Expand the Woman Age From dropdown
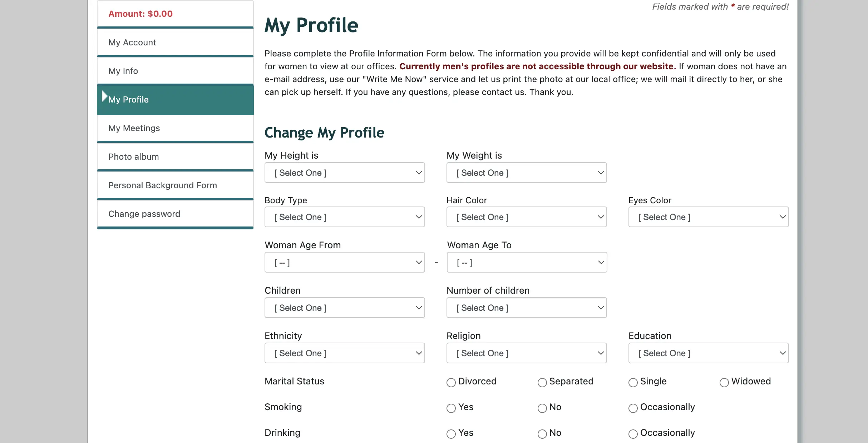This screenshot has width=868, height=443. [x=344, y=263]
